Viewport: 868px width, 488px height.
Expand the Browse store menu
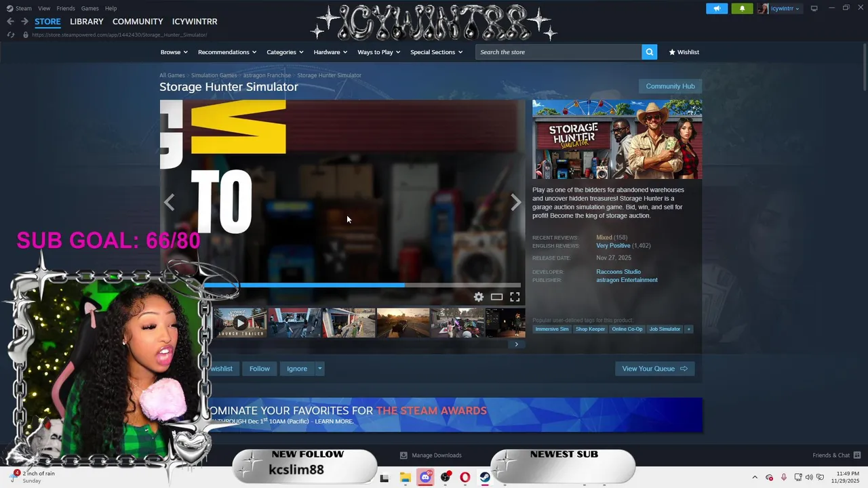tap(174, 52)
